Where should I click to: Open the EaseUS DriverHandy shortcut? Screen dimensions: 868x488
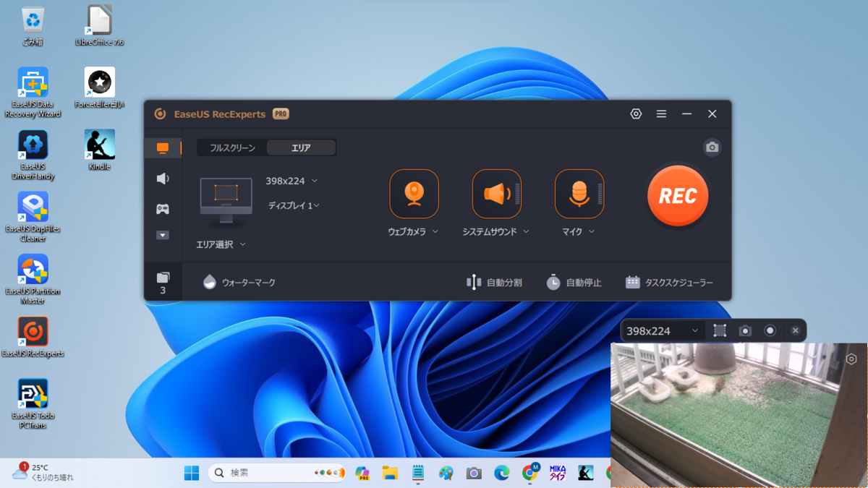(33, 155)
